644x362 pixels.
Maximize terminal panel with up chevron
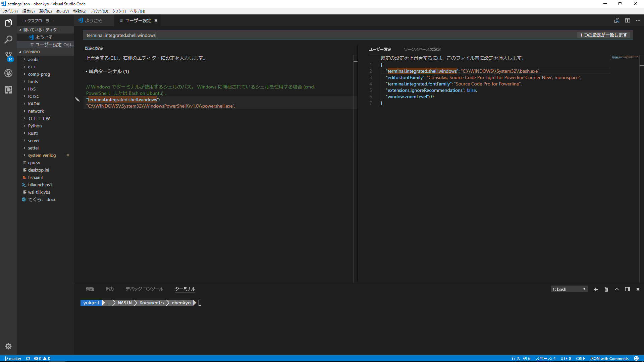tap(616, 289)
